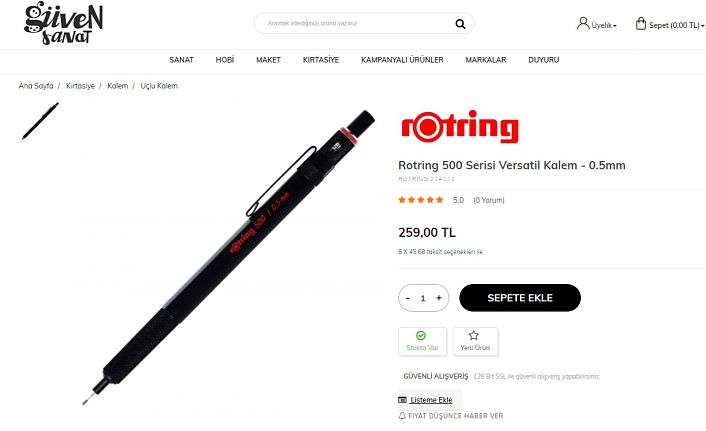Select the pencil thumbnail image
Screen dimensions: 706x431
[40, 121]
